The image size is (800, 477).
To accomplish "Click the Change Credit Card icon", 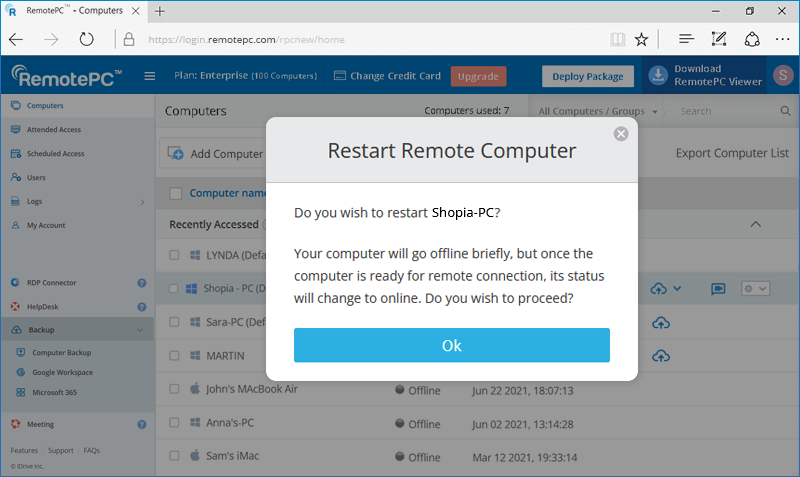I will (x=339, y=76).
